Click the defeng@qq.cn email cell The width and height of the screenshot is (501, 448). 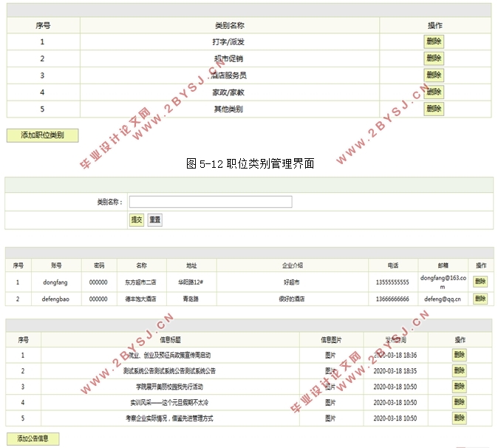[443, 299]
